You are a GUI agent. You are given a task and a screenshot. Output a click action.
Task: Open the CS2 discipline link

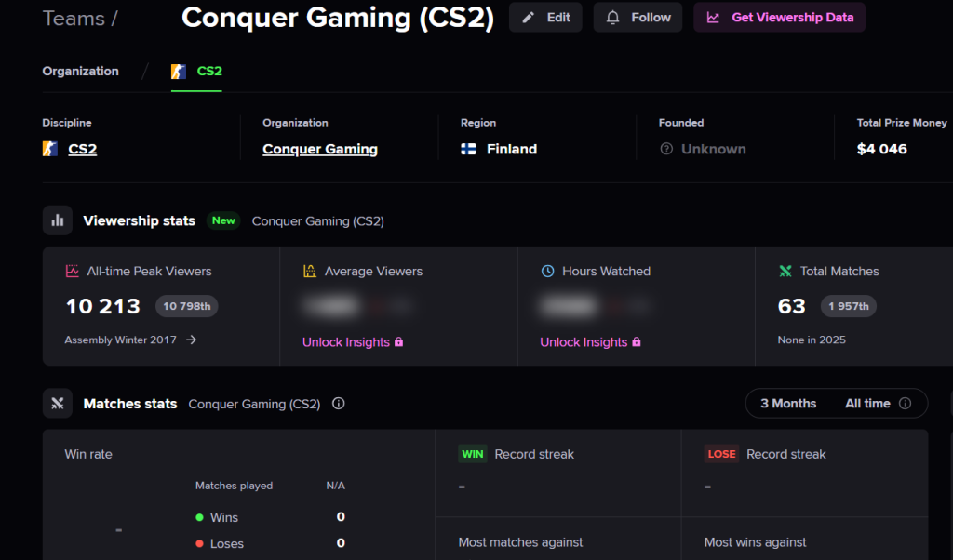tap(83, 149)
